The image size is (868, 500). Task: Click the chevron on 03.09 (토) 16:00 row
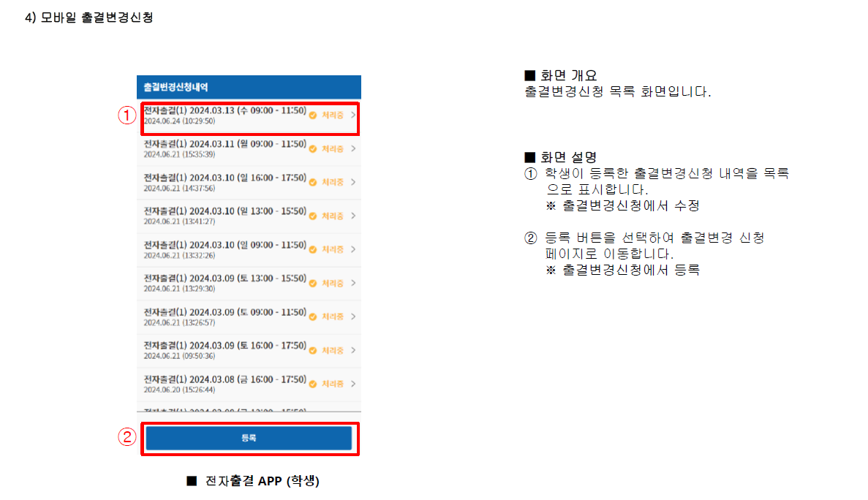(353, 351)
